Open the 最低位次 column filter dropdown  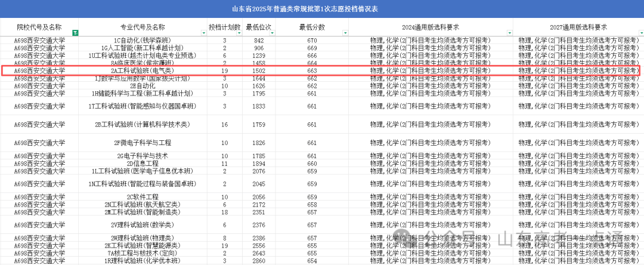pos(271,33)
